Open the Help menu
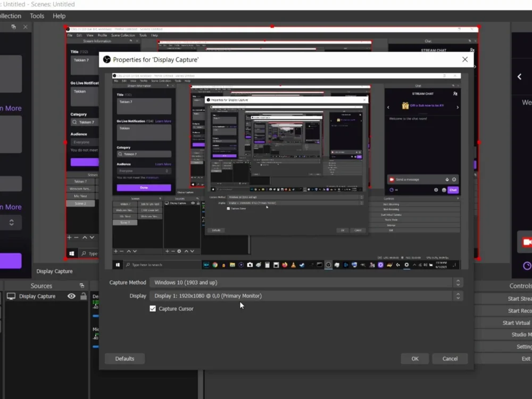This screenshot has height=399, width=532. (x=59, y=15)
